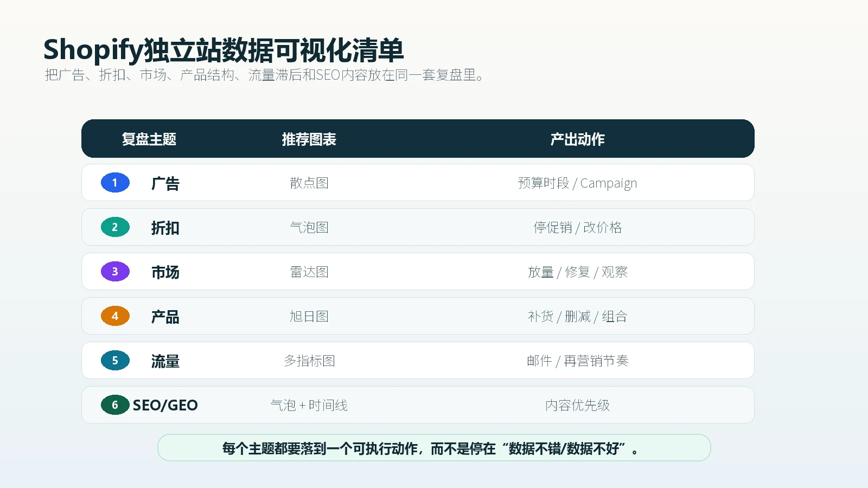868x488 pixels.
Task: Click the '推荐图表' column header
Action: 309,139
